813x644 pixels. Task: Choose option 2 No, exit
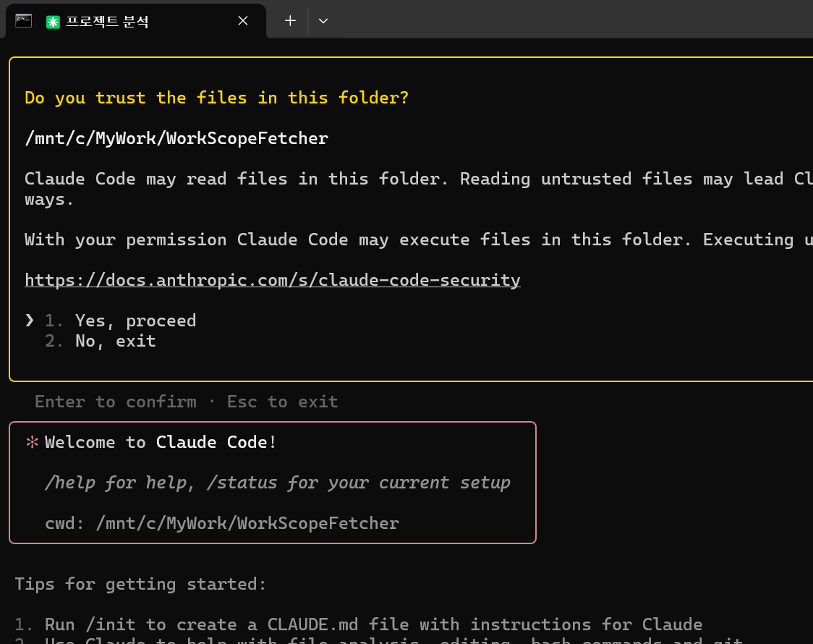click(100, 341)
